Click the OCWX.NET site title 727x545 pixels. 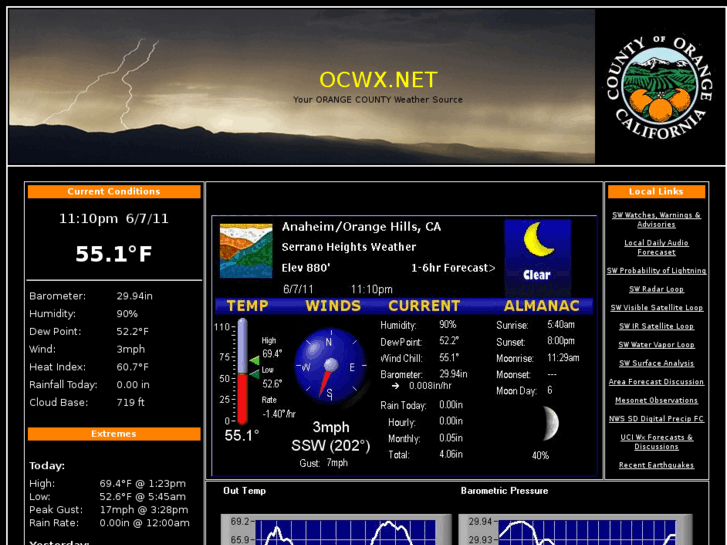[x=378, y=80]
